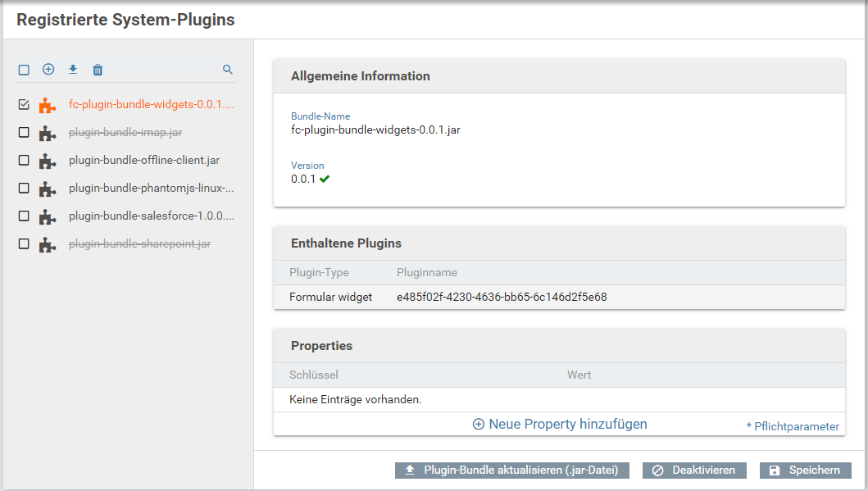Click the trash delete icon

point(98,70)
